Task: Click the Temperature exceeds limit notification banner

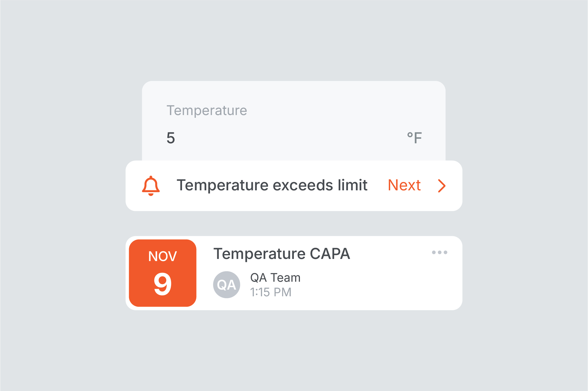Action: tap(294, 186)
